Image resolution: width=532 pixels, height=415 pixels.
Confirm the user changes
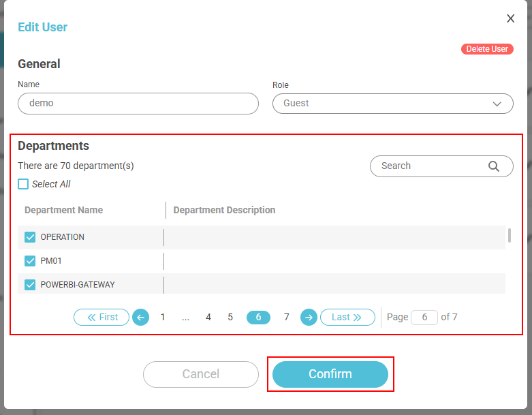click(x=330, y=374)
